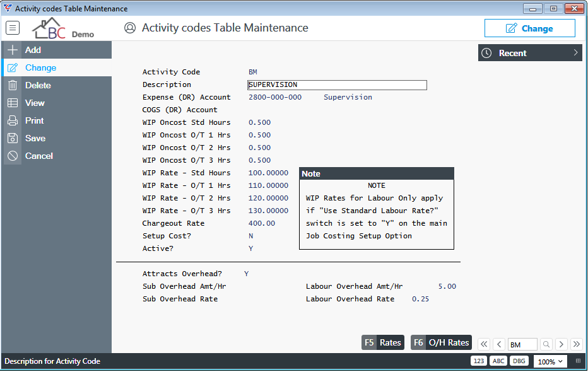
Task: Go to the next record arrow
Action: (x=562, y=344)
